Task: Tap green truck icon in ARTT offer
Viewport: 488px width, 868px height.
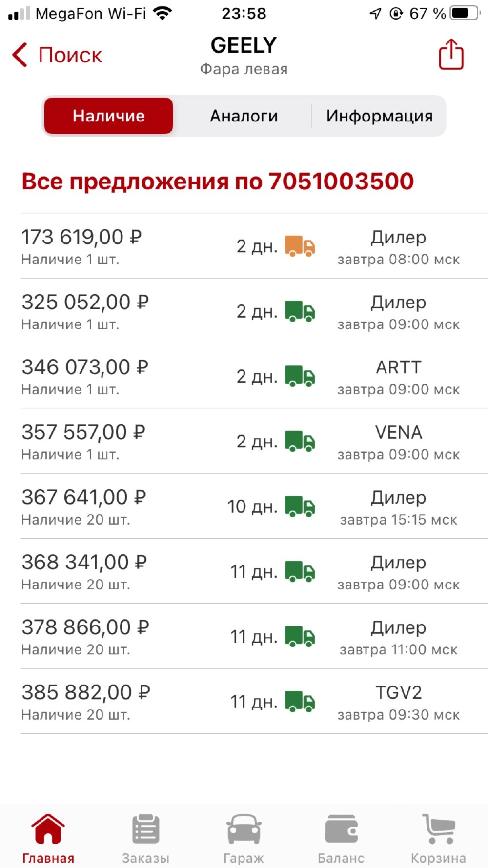Action: click(300, 376)
